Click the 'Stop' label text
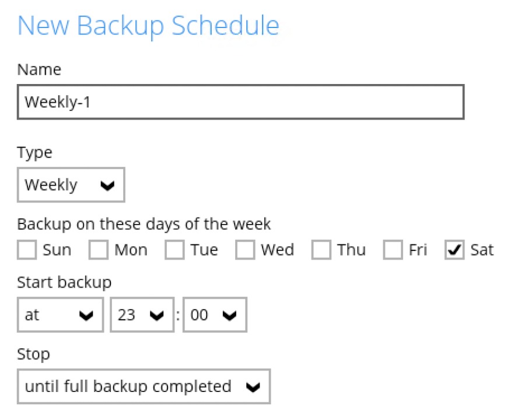This screenshot has height=420, width=514. point(33,354)
